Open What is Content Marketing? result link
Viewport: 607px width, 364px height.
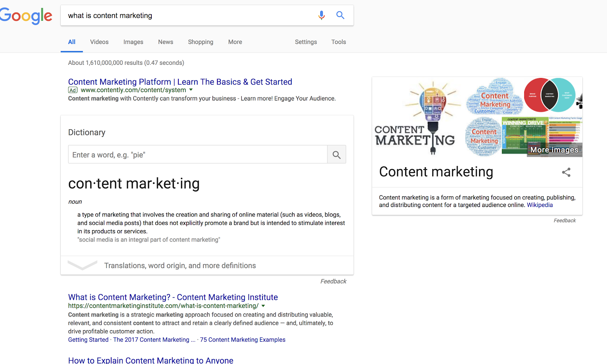pos(173,297)
